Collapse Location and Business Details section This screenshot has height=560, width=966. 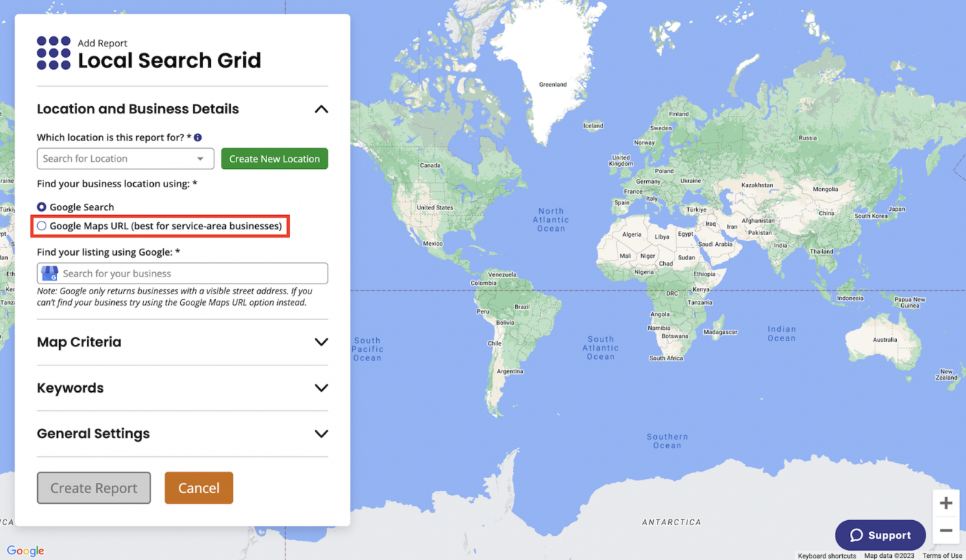[x=321, y=109]
